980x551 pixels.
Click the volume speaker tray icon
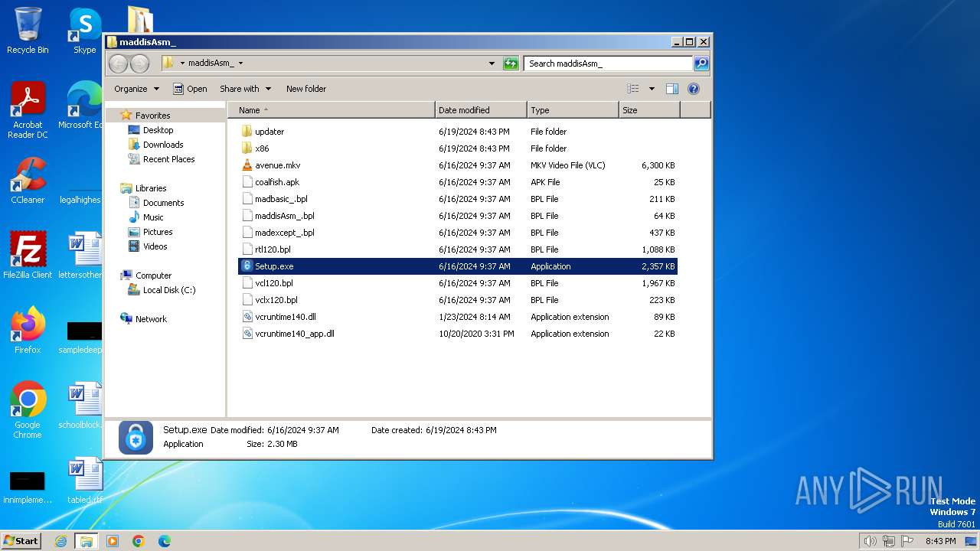[x=870, y=541]
